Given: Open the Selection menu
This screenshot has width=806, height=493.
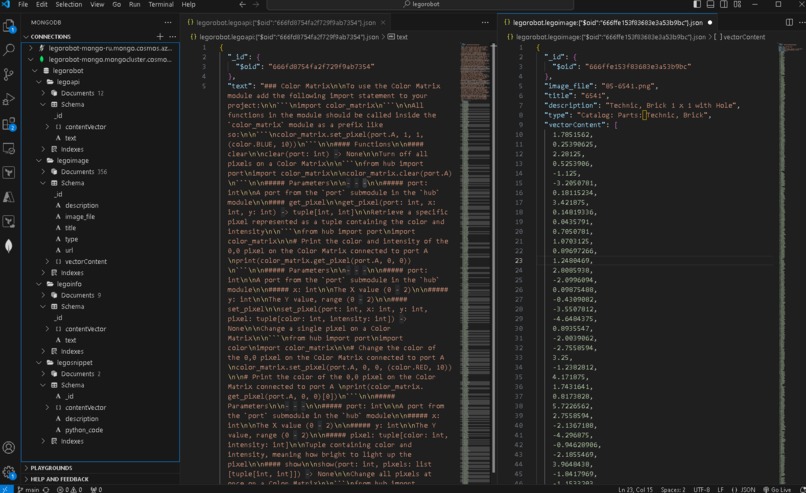Looking at the screenshot, I should (x=68, y=4).
